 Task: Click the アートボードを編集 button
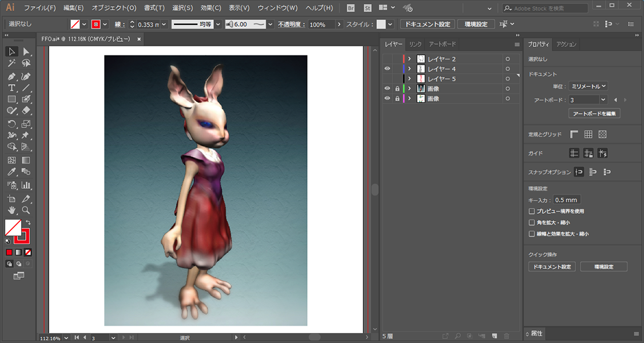pyautogui.click(x=594, y=113)
